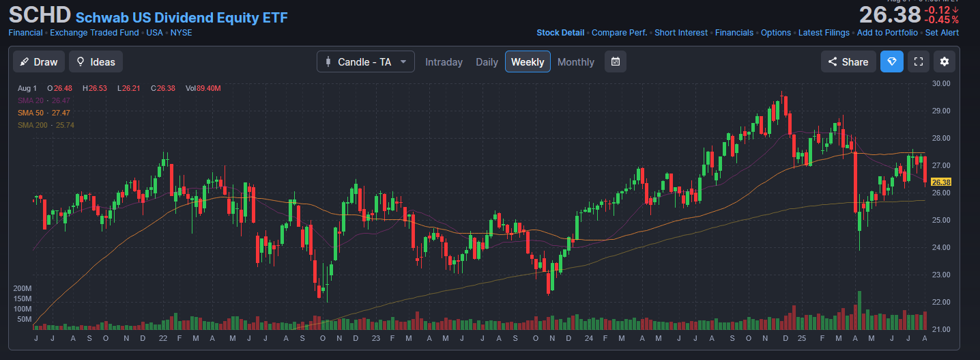Image resolution: width=980 pixels, height=360 pixels.
Task: Click the 30.00 price axis label
Action: [x=941, y=83]
